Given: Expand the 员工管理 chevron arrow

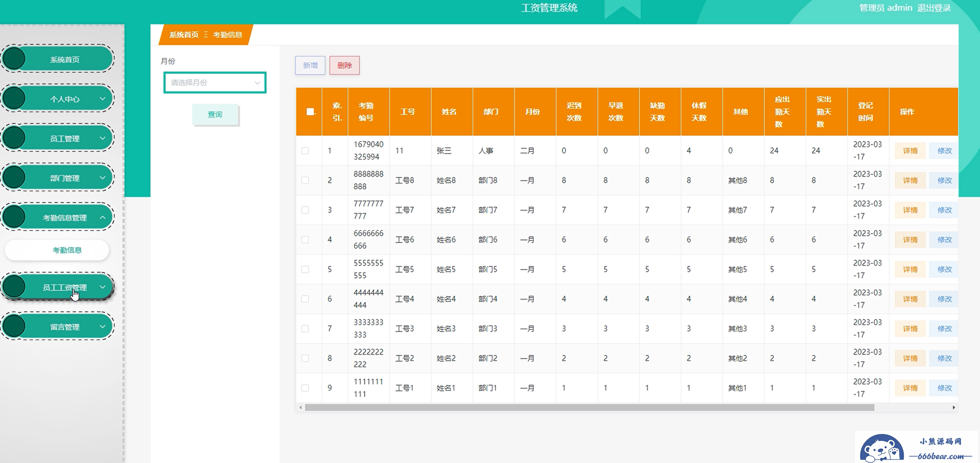Looking at the screenshot, I should point(102,138).
